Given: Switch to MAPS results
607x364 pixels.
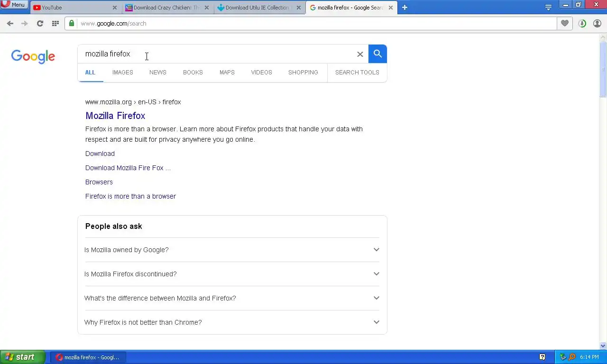Looking at the screenshot, I should (227, 73).
